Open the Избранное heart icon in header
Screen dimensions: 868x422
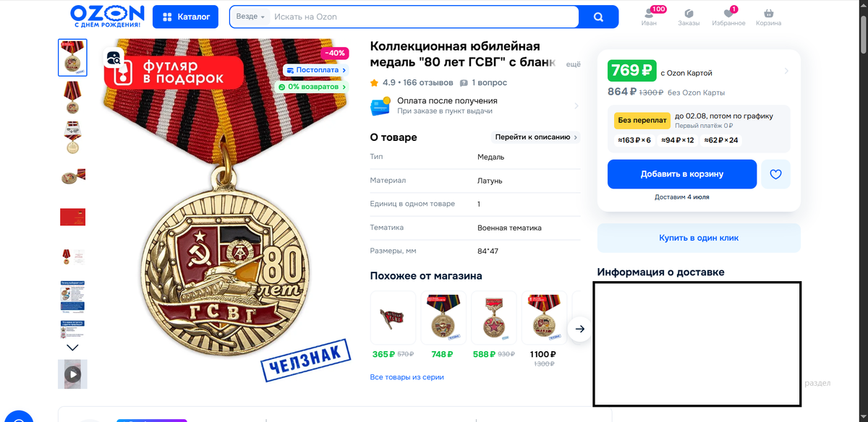coord(728,14)
